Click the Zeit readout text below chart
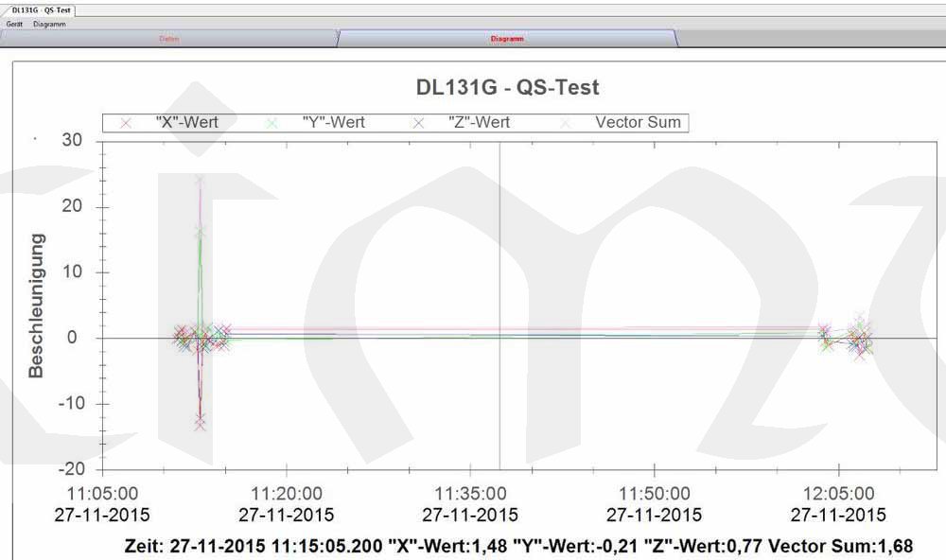Viewport: 946px width, 560px height. coord(519,547)
